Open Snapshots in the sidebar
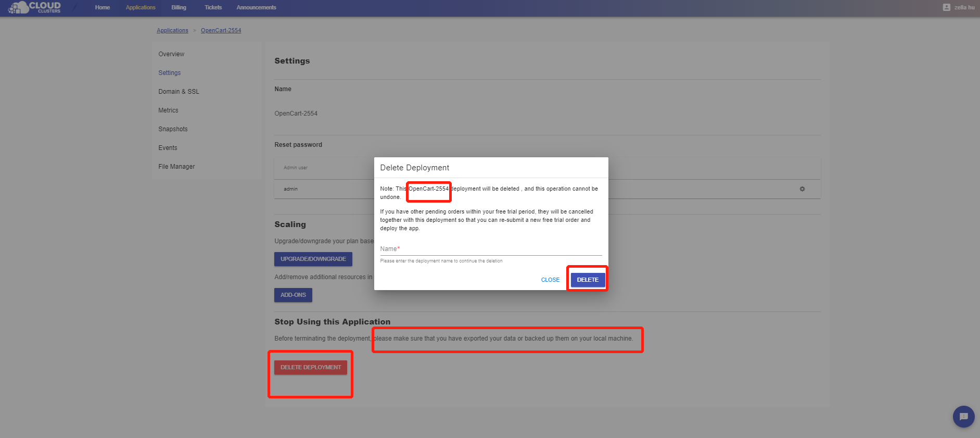This screenshot has width=980, height=438. 173,129
